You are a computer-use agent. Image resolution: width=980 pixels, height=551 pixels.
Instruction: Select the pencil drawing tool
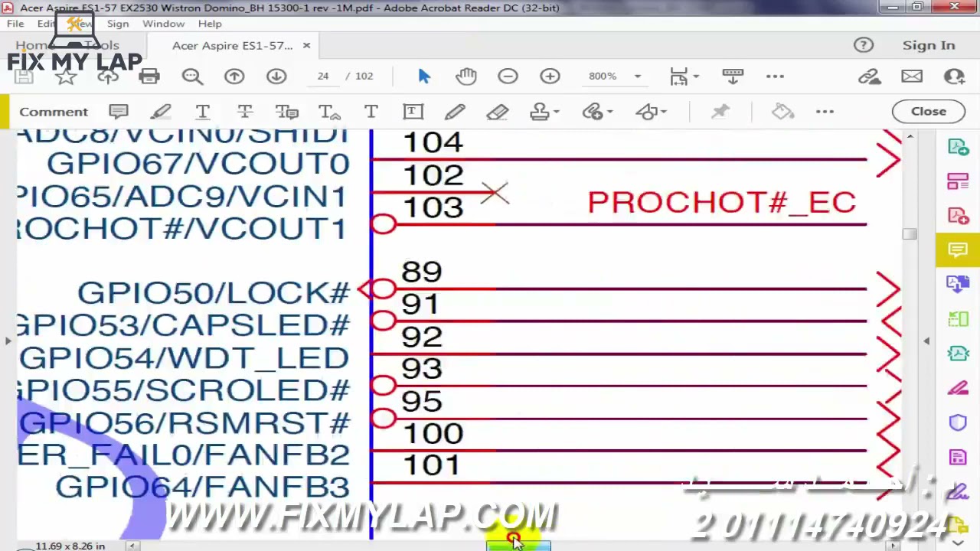click(x=455, y=112)
